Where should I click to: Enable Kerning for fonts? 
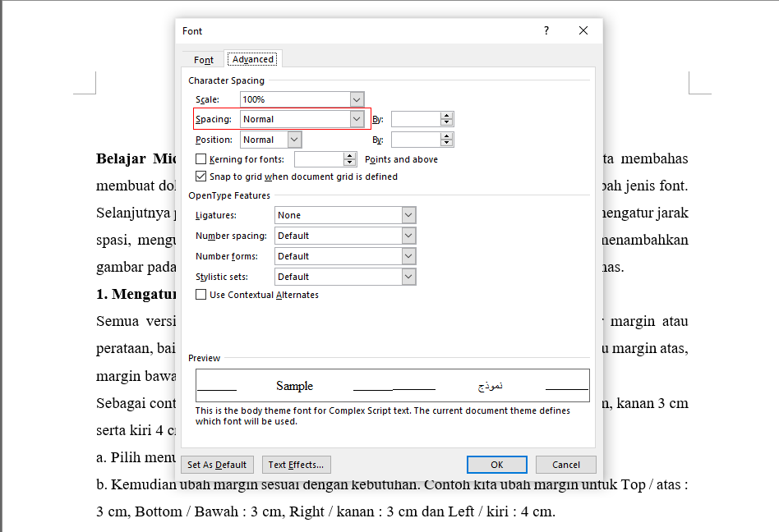201,158
